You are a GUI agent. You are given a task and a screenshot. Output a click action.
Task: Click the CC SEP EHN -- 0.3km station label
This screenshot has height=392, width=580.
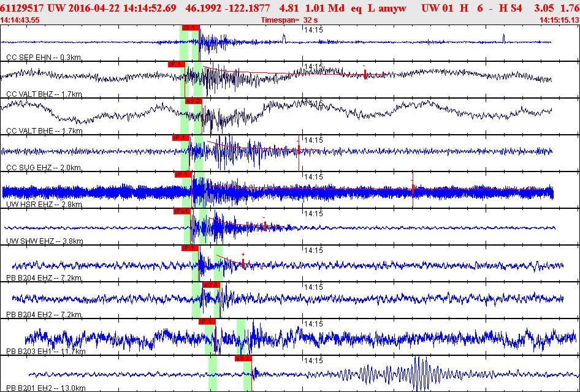click(x=44, y=57)
